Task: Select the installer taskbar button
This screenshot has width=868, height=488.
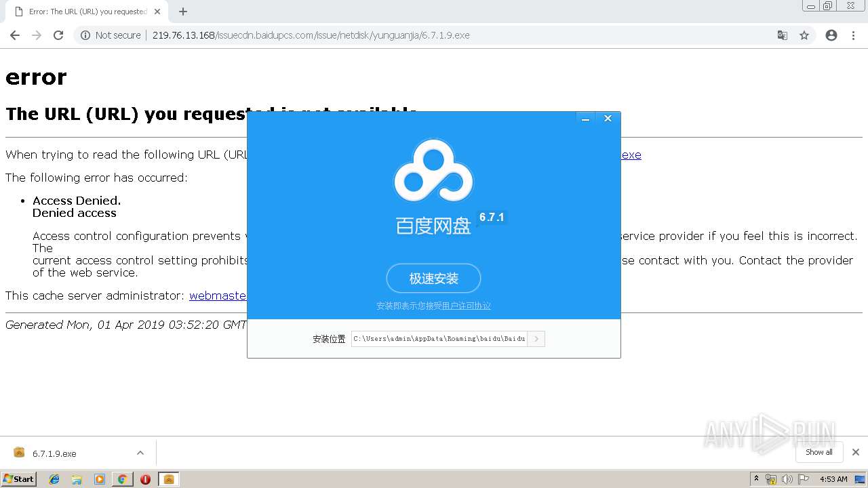Action: click(x=169, y=479)
